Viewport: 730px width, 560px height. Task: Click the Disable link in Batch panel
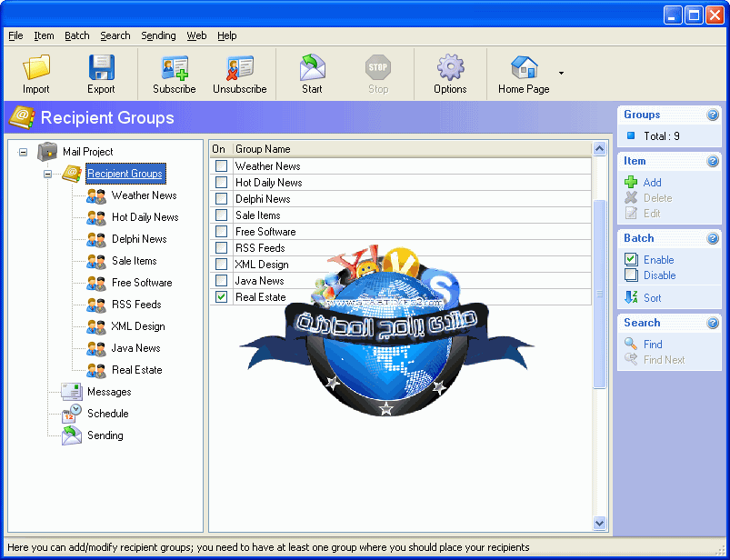click(x=660, y=275)
